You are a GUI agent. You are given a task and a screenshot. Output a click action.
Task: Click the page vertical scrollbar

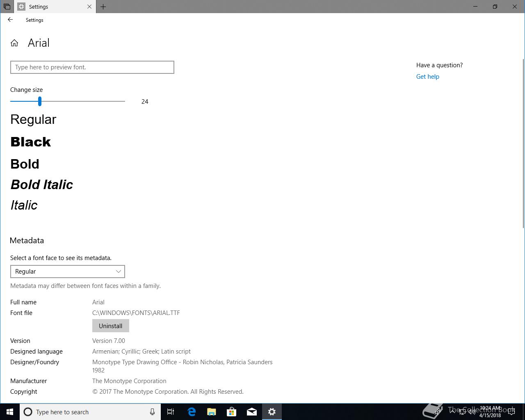[x=523, y=144]
